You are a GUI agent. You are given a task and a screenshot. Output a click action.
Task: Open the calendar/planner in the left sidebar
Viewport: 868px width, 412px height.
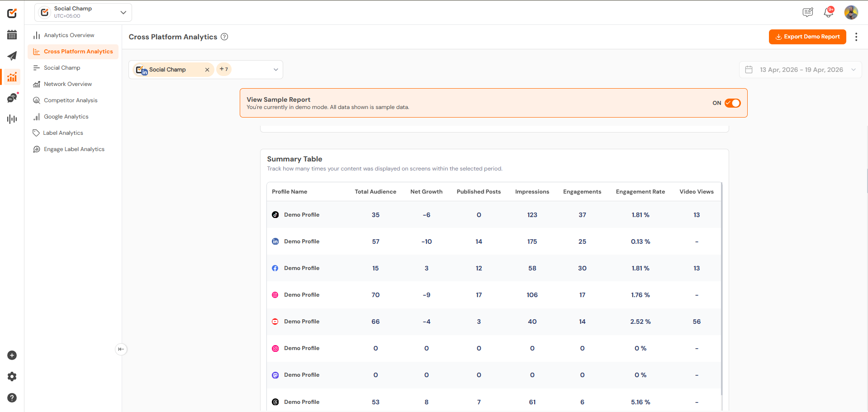pos(12,34)
